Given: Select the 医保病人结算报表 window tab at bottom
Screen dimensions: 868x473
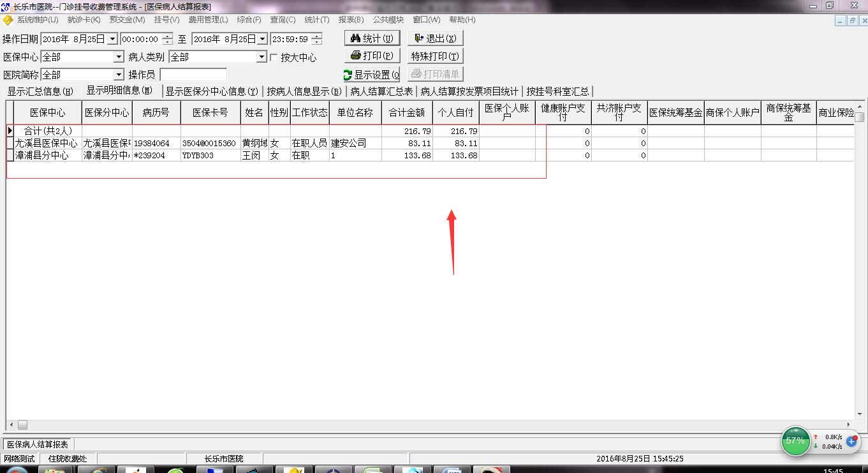Looking at the screenshot, I should coord(38,444).
